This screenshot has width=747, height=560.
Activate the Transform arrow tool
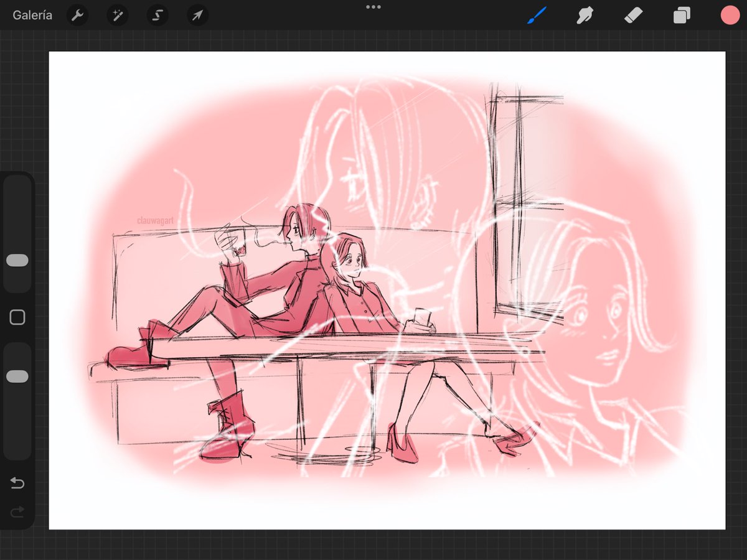[197, 15]
